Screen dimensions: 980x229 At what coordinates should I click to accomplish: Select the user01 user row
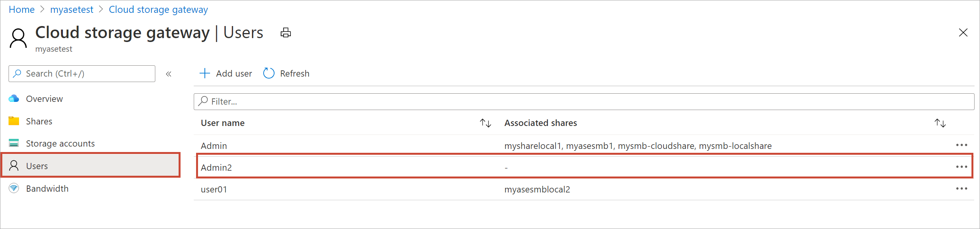[584, 189]
